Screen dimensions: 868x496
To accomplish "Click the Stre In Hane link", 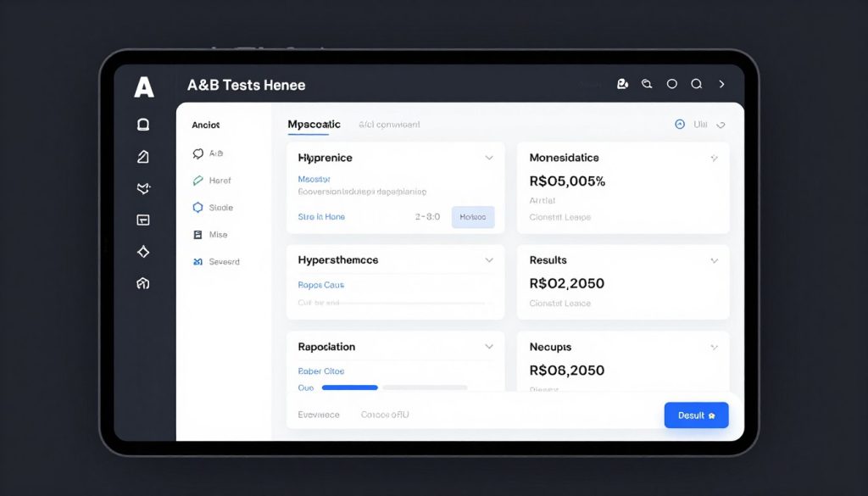I will point(320,217).
